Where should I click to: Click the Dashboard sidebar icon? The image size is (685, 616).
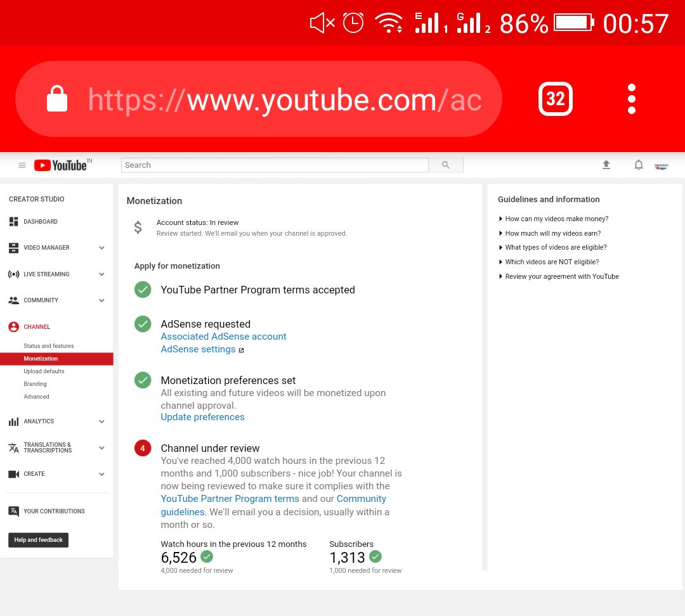tap(13, 221)
